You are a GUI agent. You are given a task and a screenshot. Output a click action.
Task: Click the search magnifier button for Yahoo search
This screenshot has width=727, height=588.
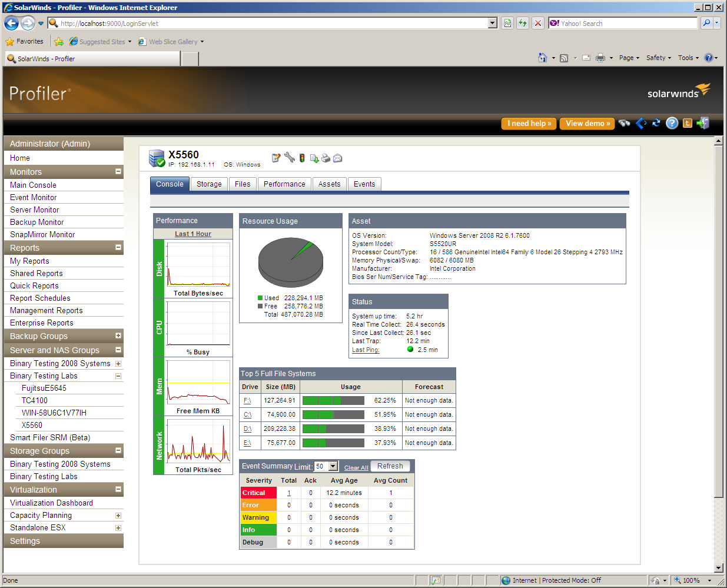tap(706, 23)
